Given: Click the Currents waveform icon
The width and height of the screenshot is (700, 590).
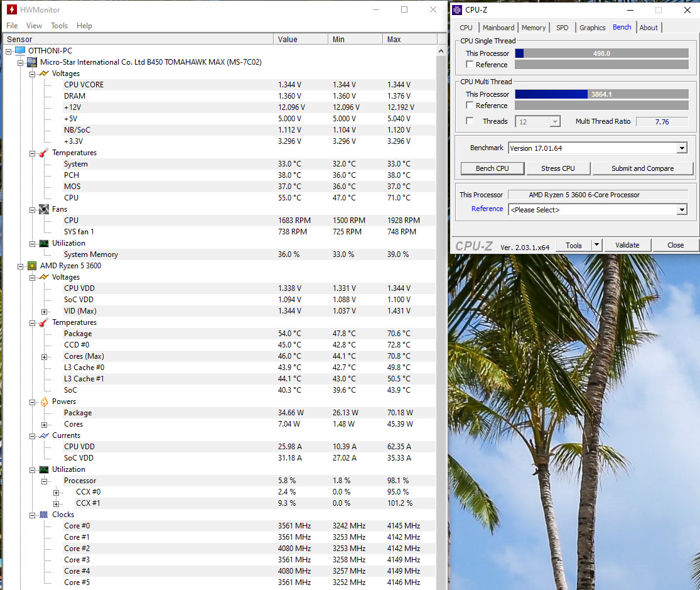Looking at the screenshot, I should (44, 435).
